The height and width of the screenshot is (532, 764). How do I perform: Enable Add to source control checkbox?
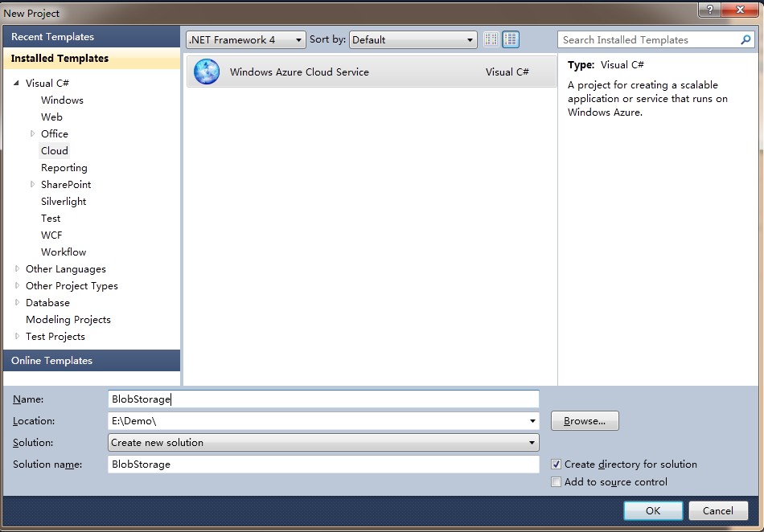tap(556, 482)
